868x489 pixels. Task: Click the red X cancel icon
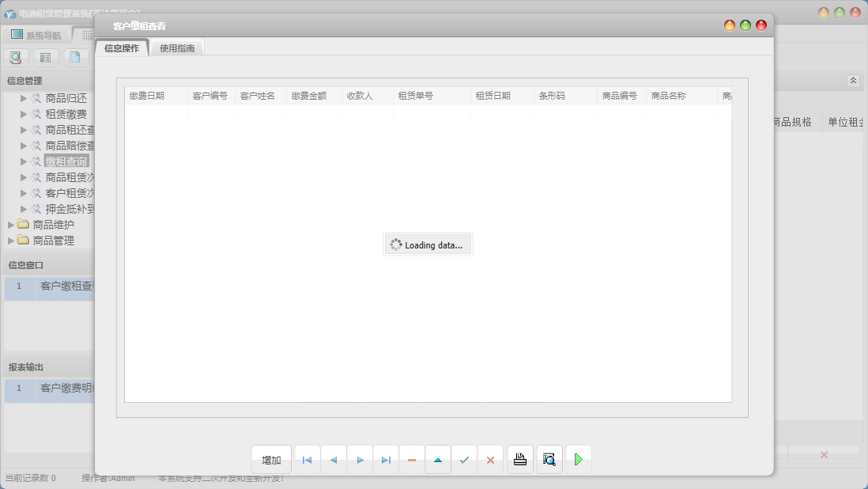click(490, 460)
